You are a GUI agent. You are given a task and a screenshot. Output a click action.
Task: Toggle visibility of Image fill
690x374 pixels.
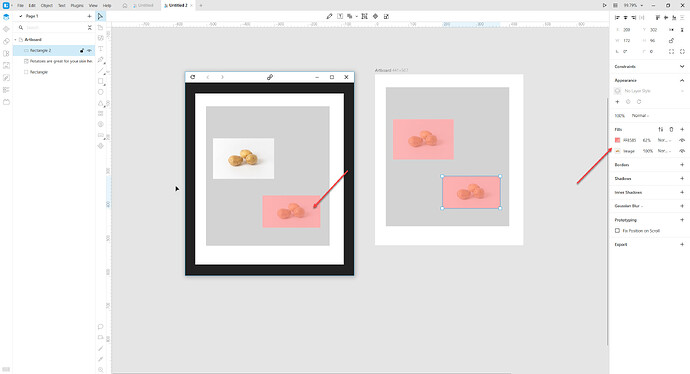tap(682, 151)
